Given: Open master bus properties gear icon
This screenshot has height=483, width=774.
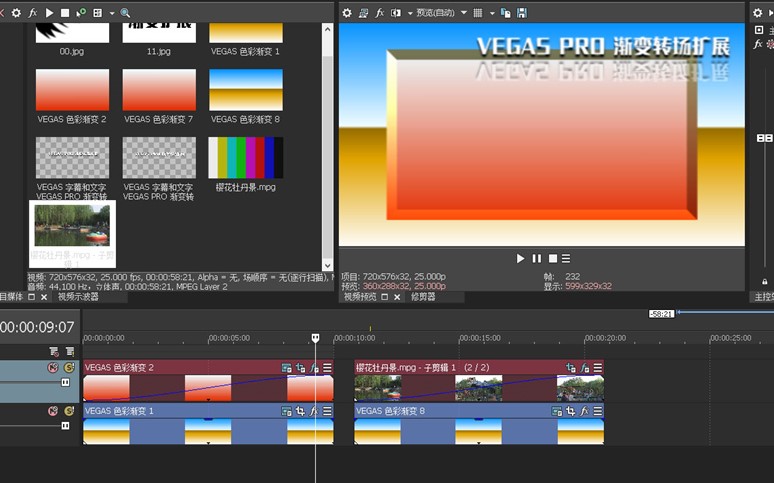Looking at the screenshot, I should pos(758,13).
